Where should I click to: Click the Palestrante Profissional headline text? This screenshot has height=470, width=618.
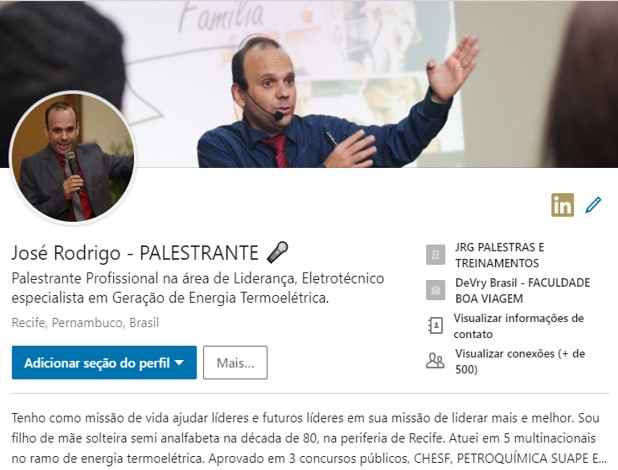[198, 288]
